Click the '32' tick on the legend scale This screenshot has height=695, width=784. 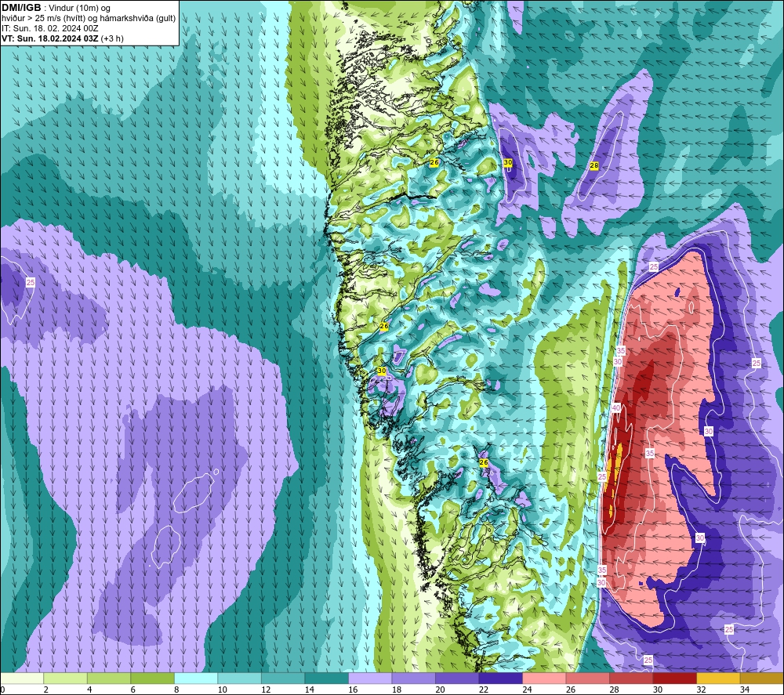[x=701, y=690]
